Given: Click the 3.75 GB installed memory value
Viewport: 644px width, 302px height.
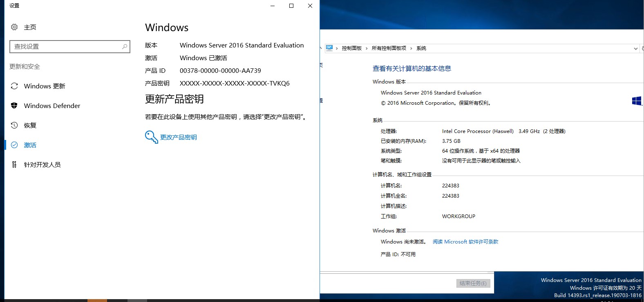Looking at the screenshot, I should [x=451, y=141].
